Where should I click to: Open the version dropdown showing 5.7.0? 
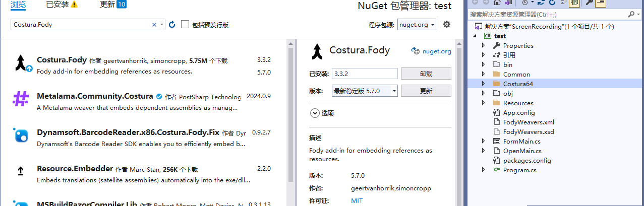click(365, 91)
